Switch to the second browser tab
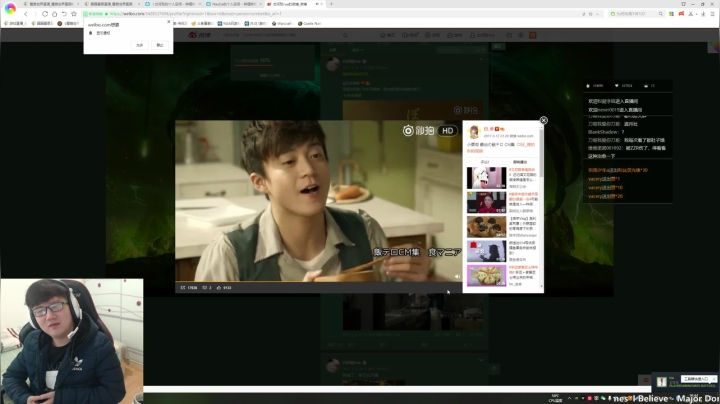 [112, 4]
